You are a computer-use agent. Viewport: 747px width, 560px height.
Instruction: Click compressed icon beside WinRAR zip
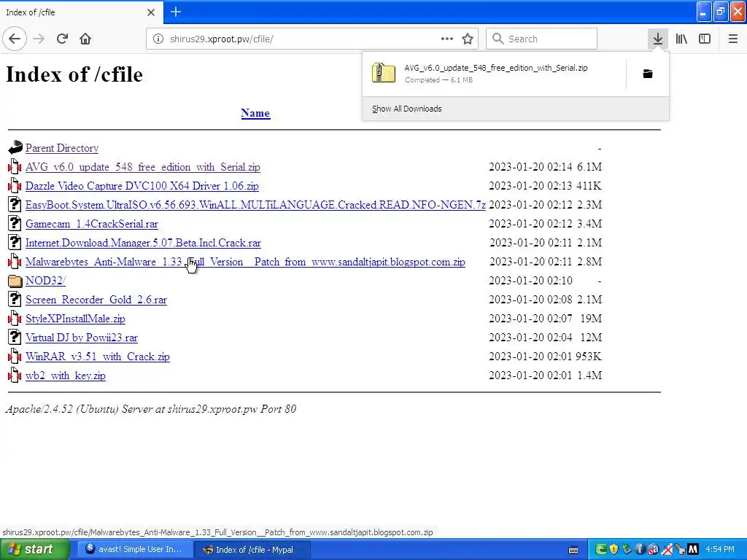(x=15, y=356)
